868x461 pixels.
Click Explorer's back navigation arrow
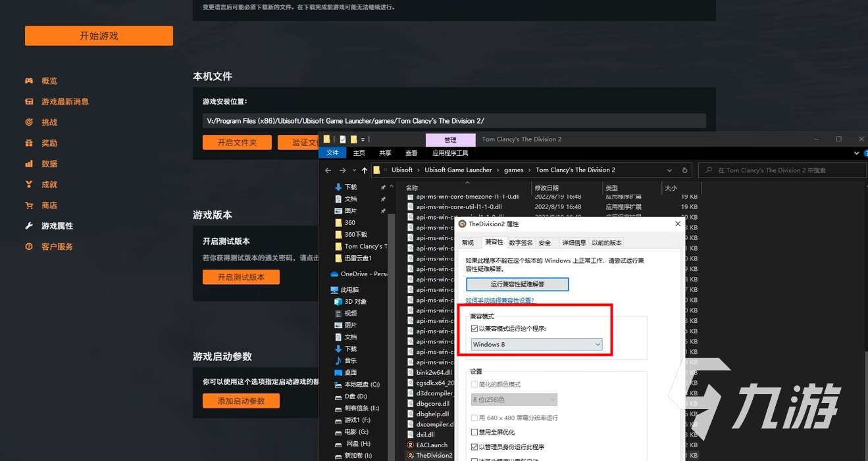coord(328,170)
